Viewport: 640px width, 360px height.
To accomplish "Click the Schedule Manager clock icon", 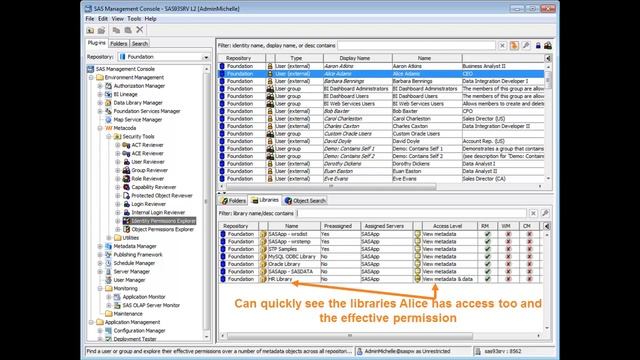I will click(108, 263).
